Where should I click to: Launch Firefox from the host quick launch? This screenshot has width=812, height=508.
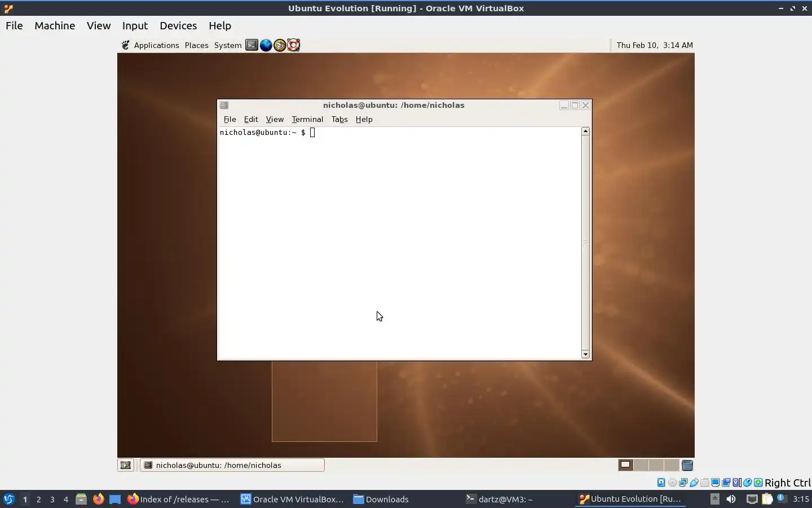pyautogui.click(x=98, y=499)
